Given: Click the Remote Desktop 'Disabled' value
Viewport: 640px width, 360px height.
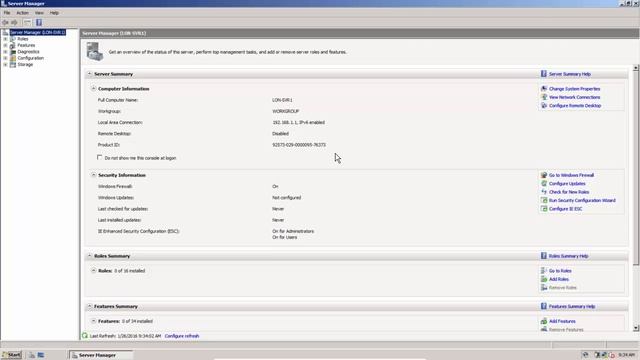Looking at the screenshot, I should [280, 133].
